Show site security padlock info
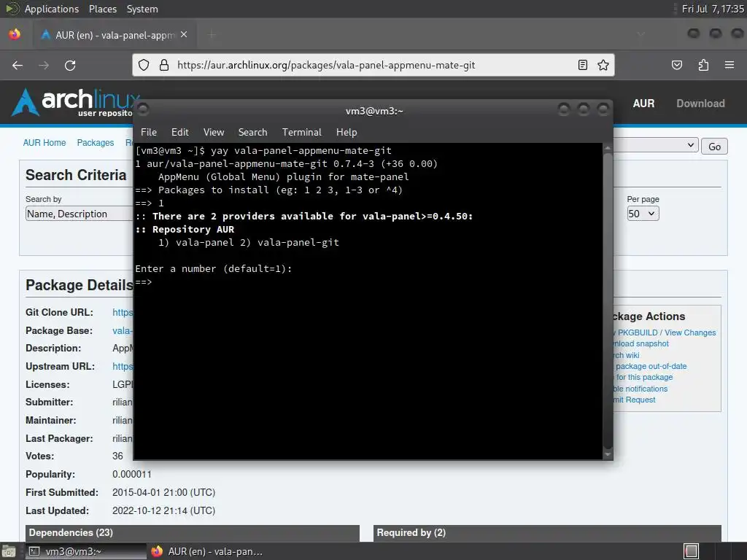747x560 pixels. coord(164,65)
